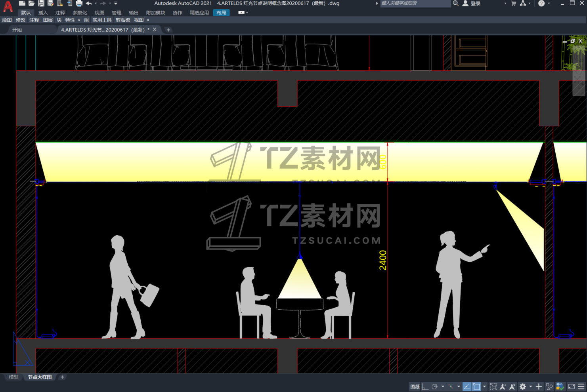Open the 精选应用 ribbon tab
The height and width of the screenshot is (392, 587).
click(199, 13)
